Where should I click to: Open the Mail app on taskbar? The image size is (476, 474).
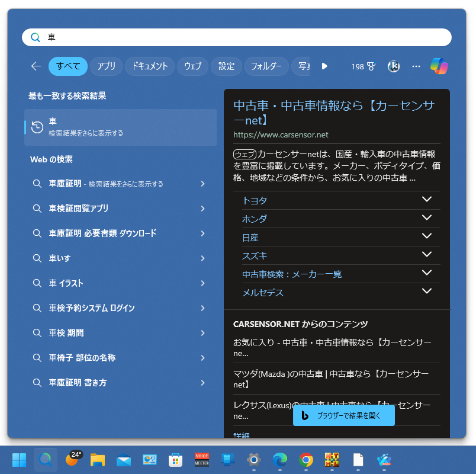(124, 460)
